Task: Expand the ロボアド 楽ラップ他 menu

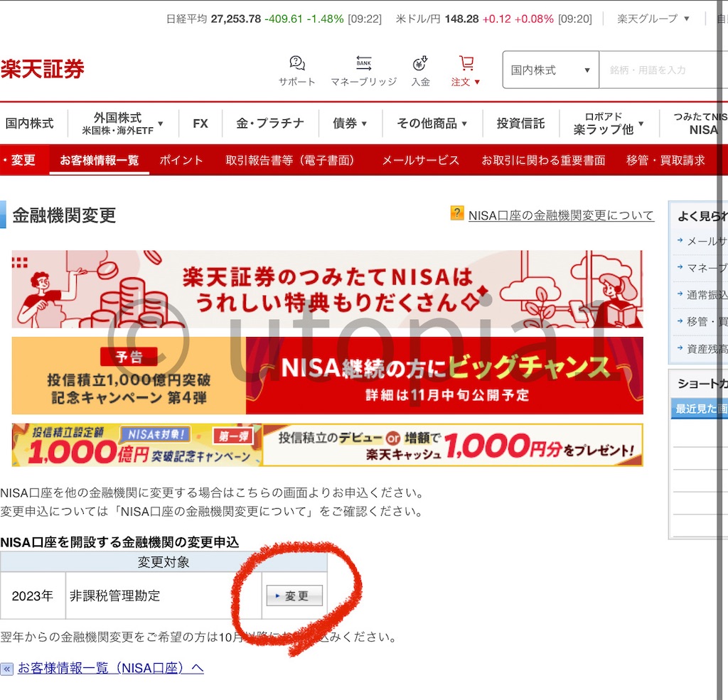Action: (609, 124)
